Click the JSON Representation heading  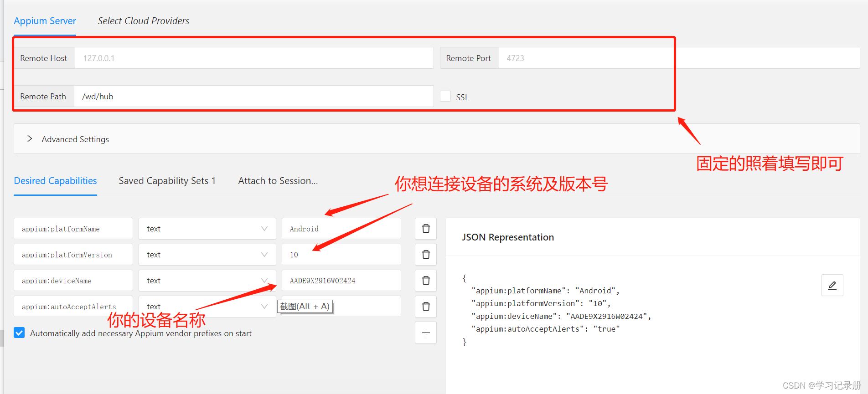[x=508, y=237]
